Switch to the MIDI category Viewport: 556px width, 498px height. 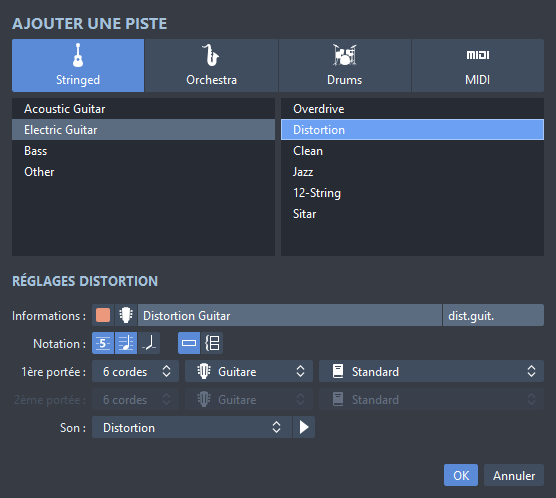(x=478, y=66)
